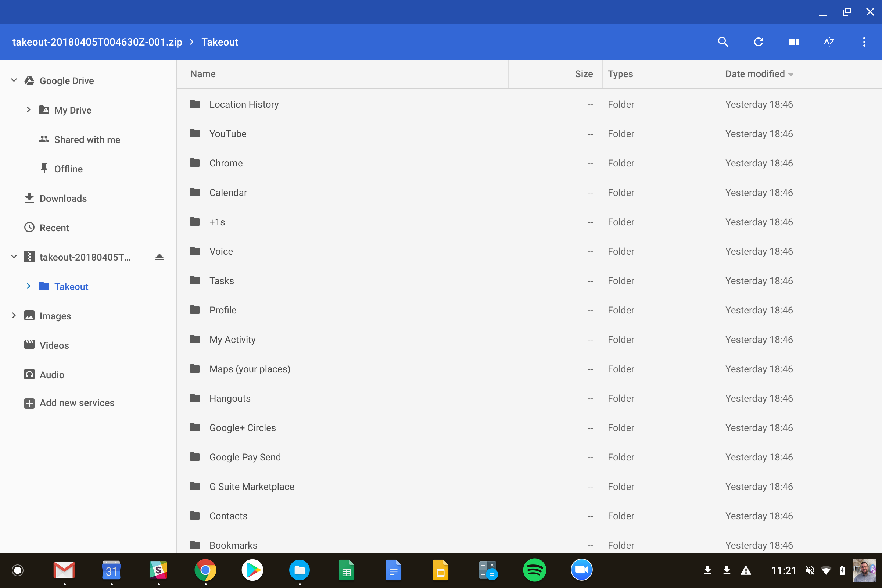The height and width of the screenshot is (588, 882).
Task: Select Downloads in the sidebar
Action: [x=63, y=198]
